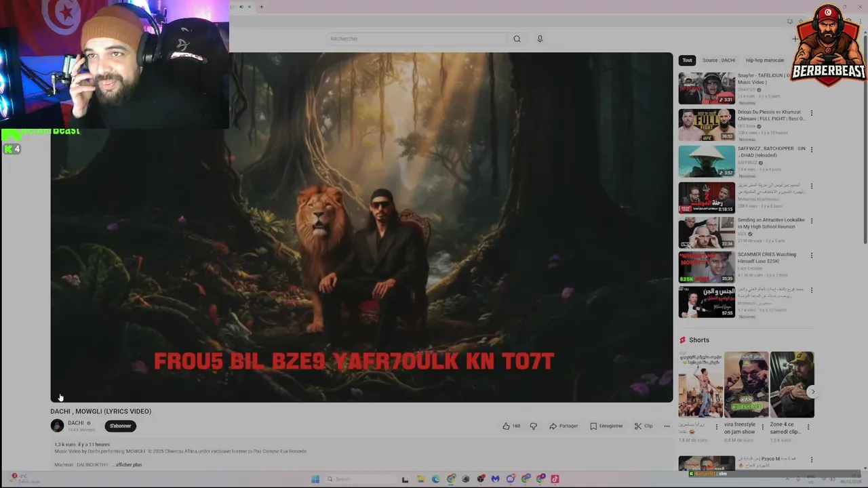Save video with Enregistrer button
This screenshot has width=868, height=488.
tap(606, 426)
